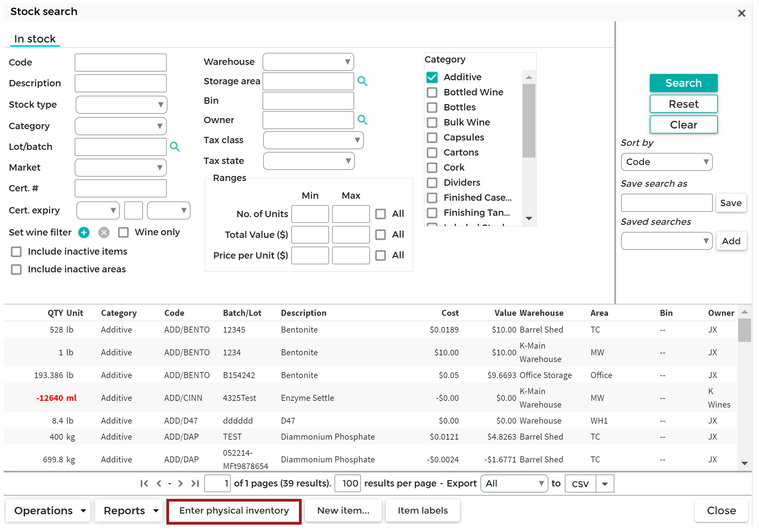The height and width of the screenshot is (532, 759).
Task: Add a wine filter with plus icon
Action: coord(84,233)
